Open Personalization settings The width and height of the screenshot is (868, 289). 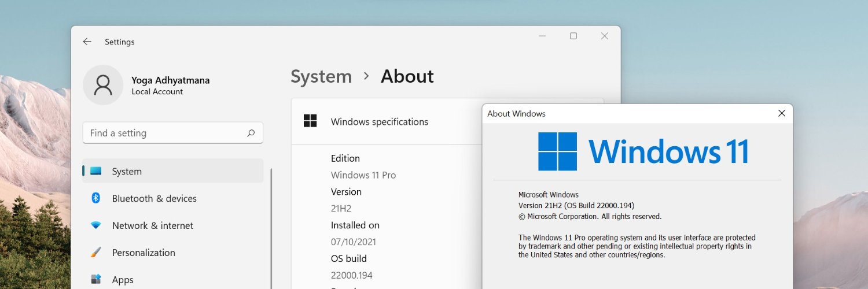[173, 253]
